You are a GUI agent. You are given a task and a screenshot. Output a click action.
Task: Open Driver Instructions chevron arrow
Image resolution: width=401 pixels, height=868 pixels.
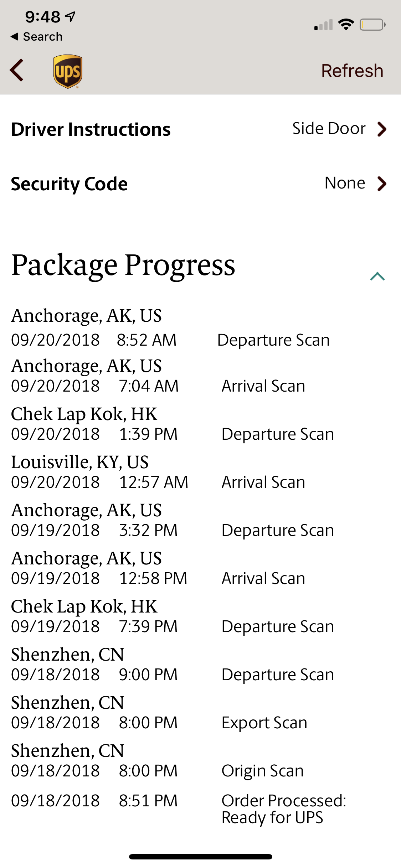click(382, 129)
